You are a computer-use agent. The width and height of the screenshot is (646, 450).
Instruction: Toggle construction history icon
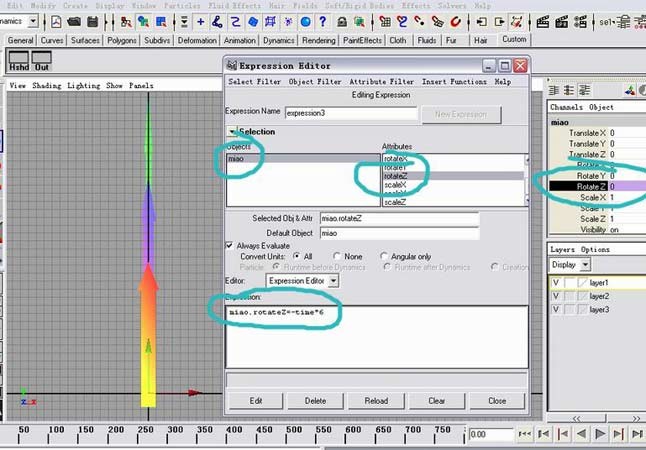[x=517, y=21]
